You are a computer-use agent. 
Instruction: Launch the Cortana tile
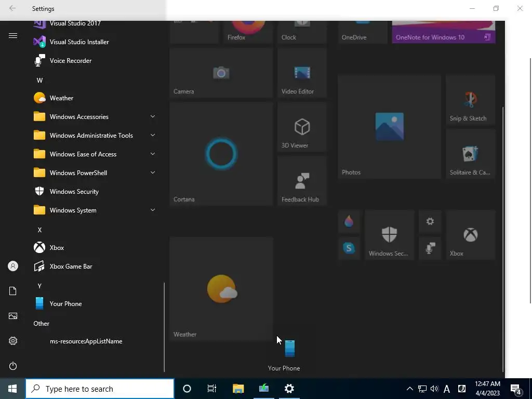(221, 154)
